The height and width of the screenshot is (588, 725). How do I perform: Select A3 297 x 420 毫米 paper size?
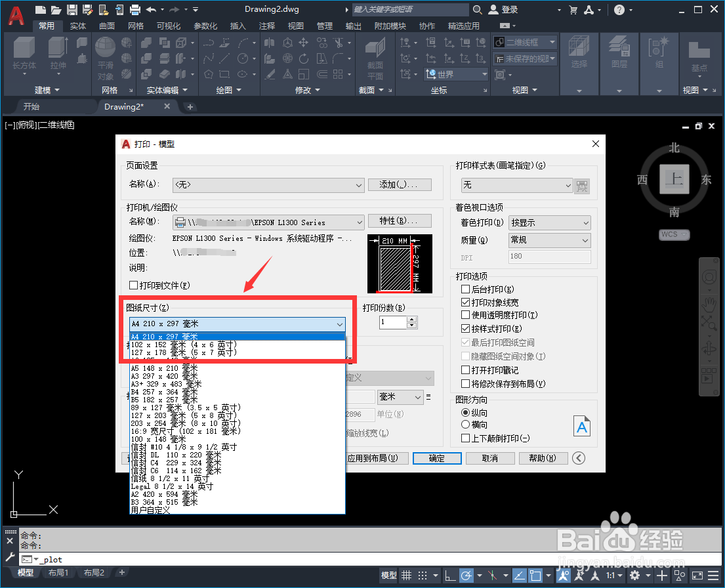[x=238, y=377]
